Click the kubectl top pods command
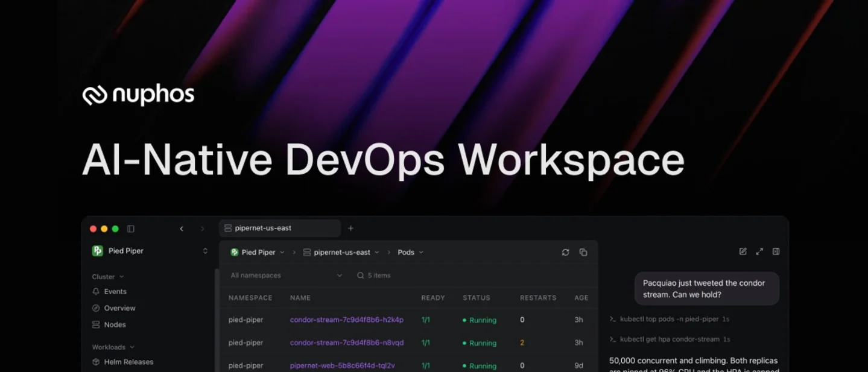Viewport: 868px width, 372px height. [x=670, y=320]
